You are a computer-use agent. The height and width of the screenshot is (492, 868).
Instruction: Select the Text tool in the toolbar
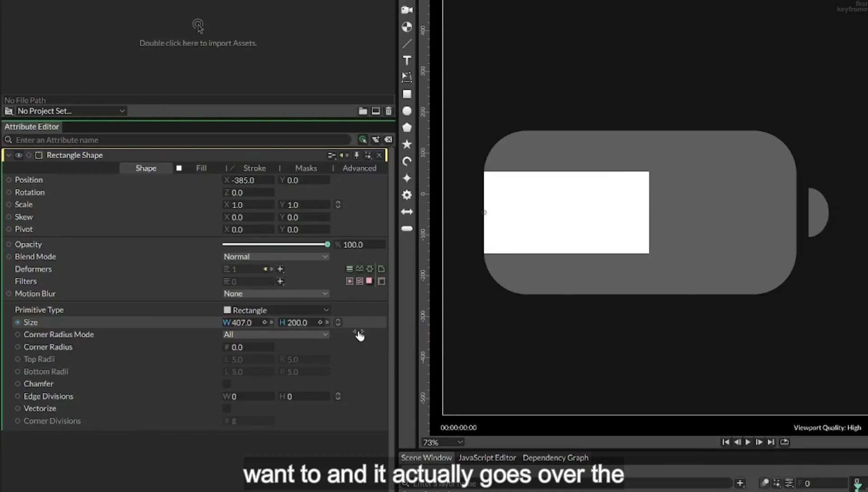407,61
